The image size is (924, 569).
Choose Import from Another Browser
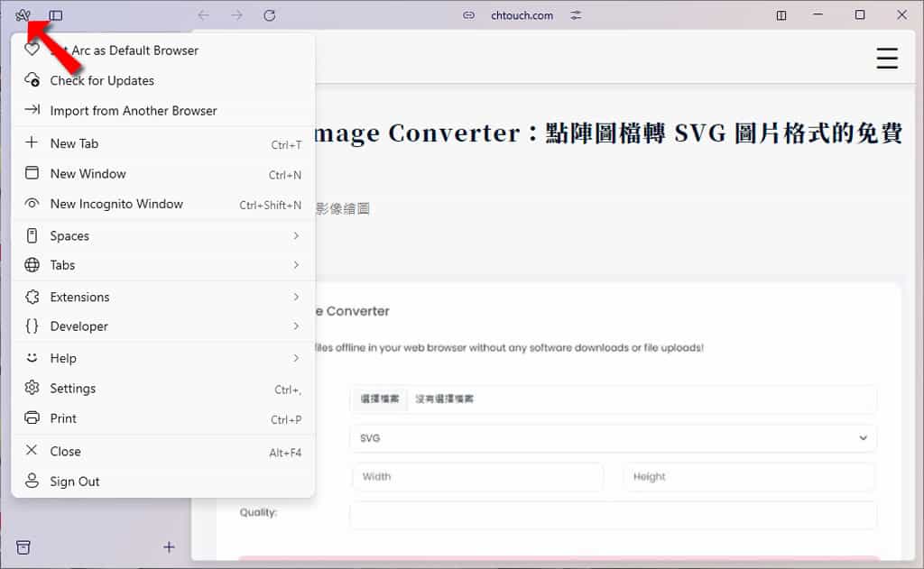(163, 110)
